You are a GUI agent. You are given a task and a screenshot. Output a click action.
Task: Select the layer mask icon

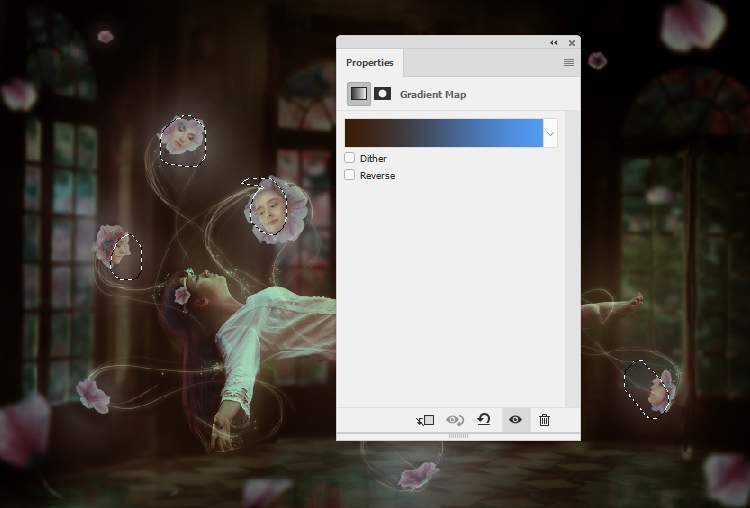click(382, 93)
